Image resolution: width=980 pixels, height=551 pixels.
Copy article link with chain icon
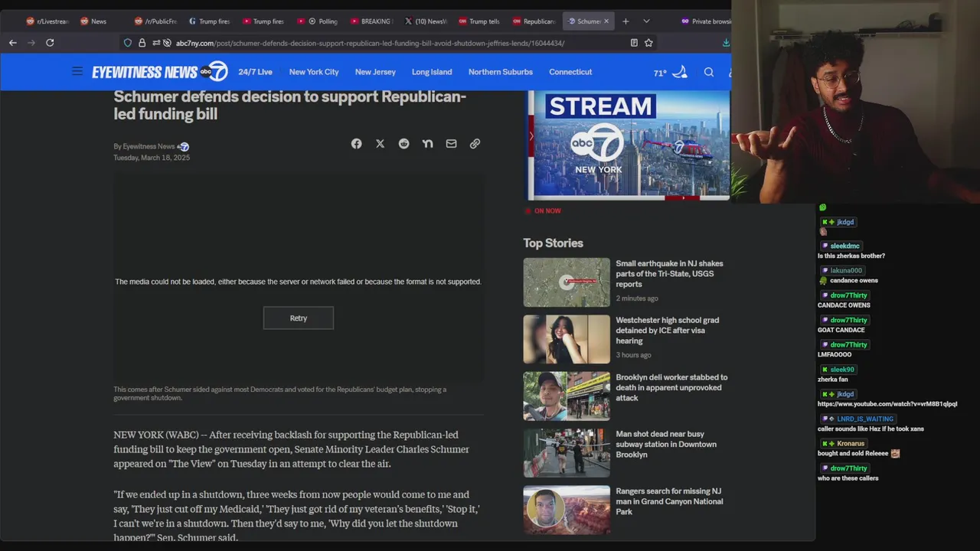(475, 144)
